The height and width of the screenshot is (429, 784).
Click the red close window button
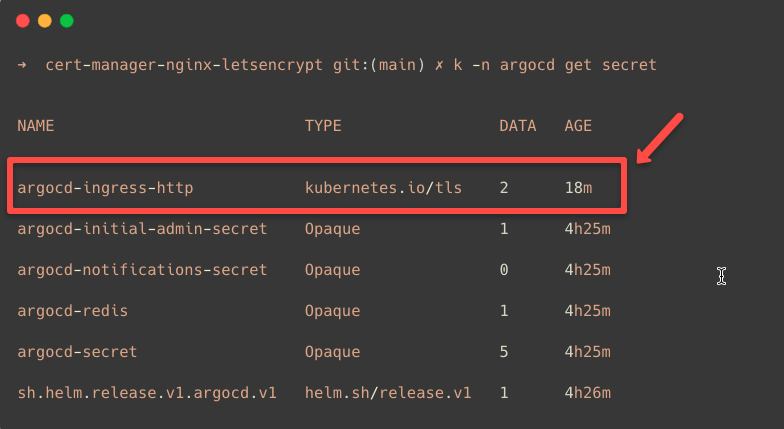pyautogui.click(x=22, y=21)
